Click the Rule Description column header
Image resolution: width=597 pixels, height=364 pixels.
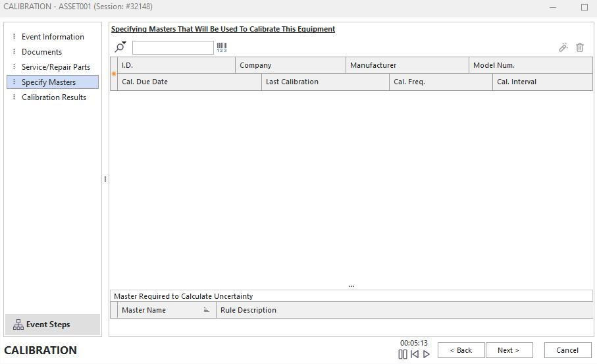click(x=404, y=310)
